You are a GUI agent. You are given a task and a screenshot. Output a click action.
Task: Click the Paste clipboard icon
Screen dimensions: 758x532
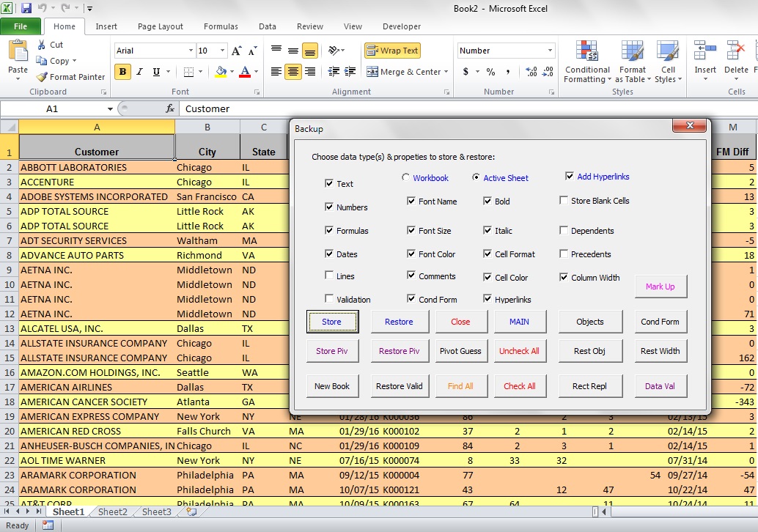point(18,52)
